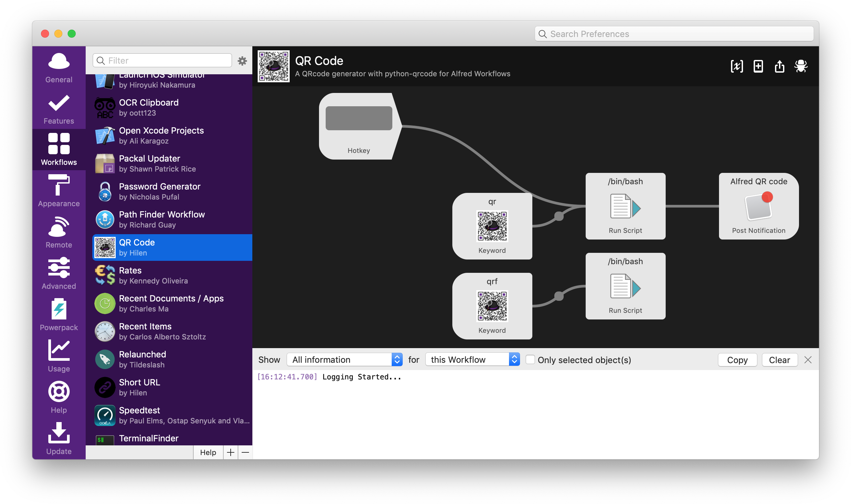Click the add workflow object plus icon

pos(758,66)
